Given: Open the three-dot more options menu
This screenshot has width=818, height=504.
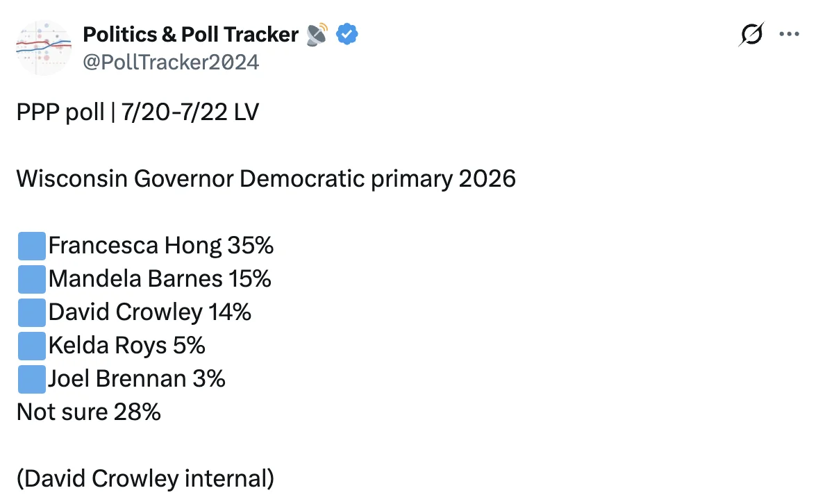Looking at the screenshot, I should tap(789, 35).
